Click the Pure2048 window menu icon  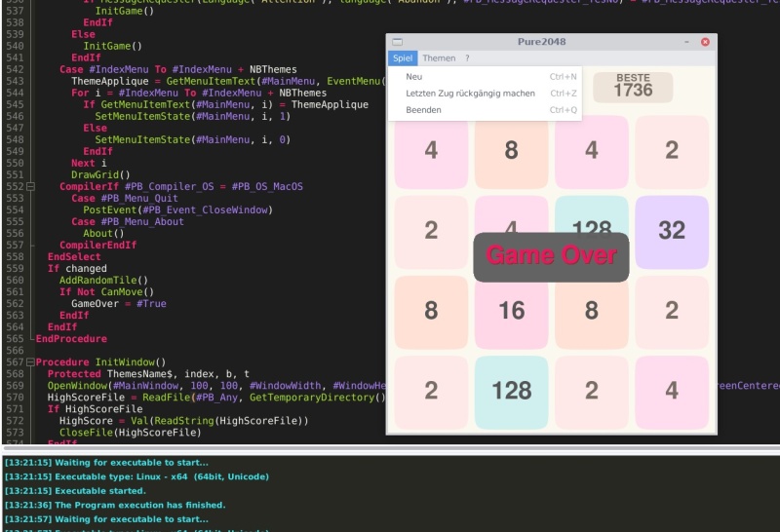pos(398,42)
